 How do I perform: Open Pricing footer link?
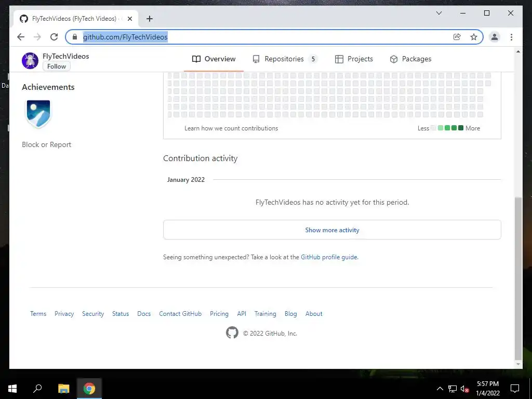click(x=219, y=314)
